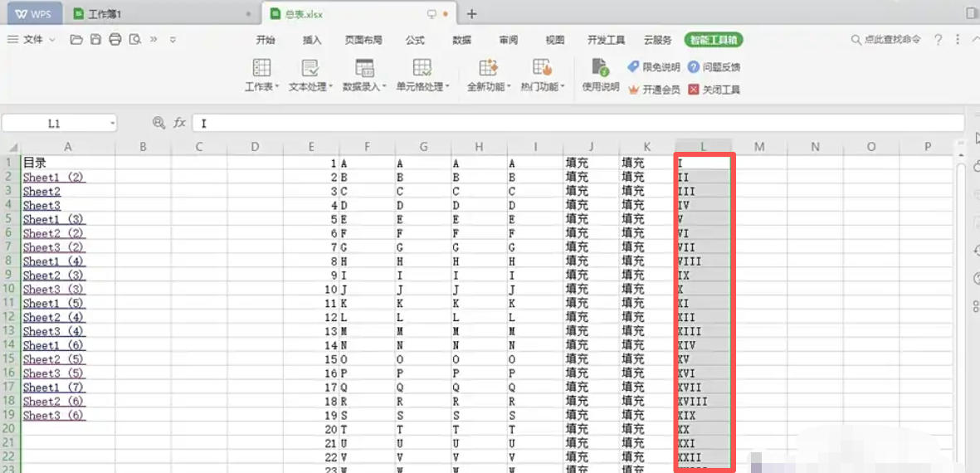
Task: Open the 使用说明 usage instructions
Action: pos(600,75)
